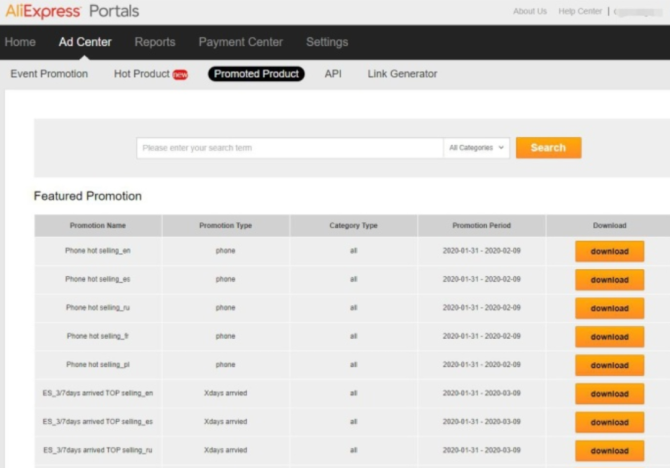Open the About Us link
Viewport: 670px width, 468px height.
click(x=530, y=12)
